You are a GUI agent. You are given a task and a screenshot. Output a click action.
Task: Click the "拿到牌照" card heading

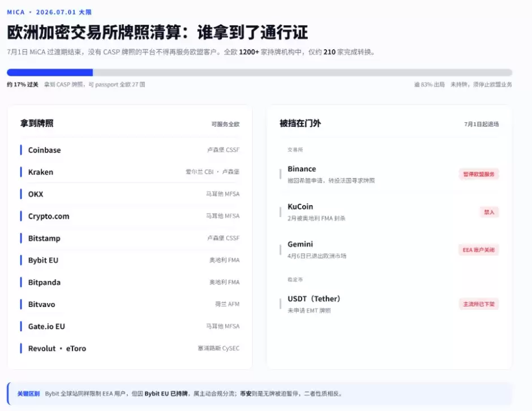point(37,123)
